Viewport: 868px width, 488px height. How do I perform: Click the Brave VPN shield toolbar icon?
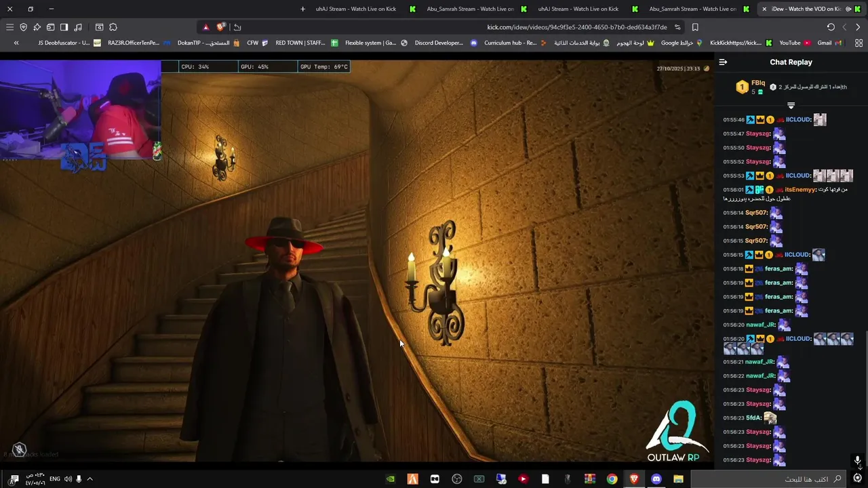click(23, 27)
